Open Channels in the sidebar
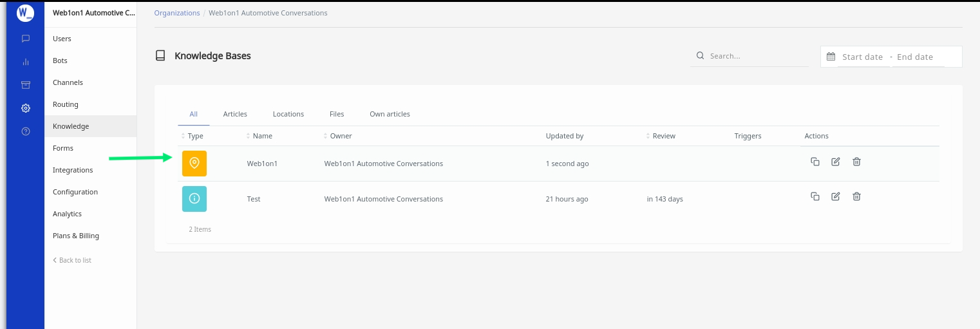The image size is (980, 329). pos(91,82)
